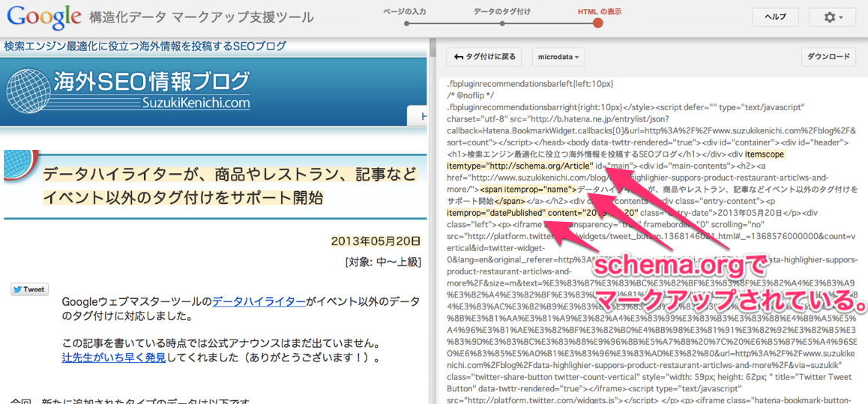Go back with タグ付けに戻る button
This screenshot has height=404, width=868.
tap(484, 56)
